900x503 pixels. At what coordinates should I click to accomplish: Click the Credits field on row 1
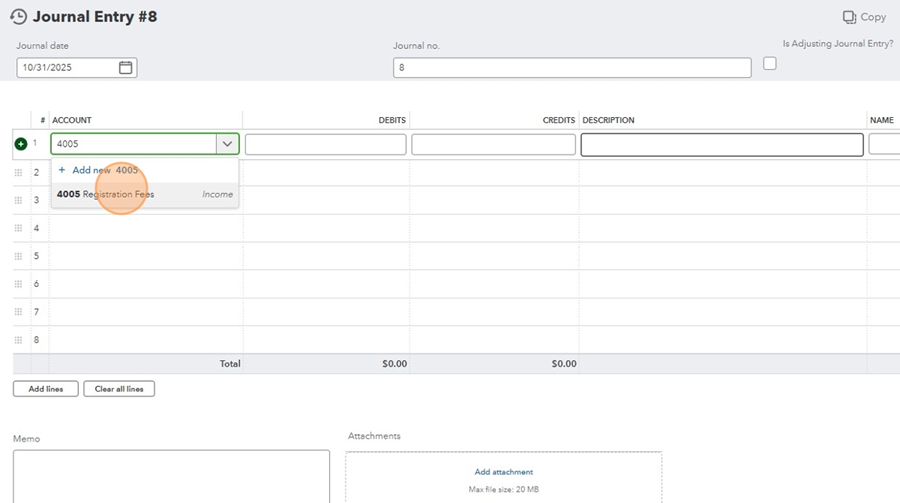click(493, 144)
